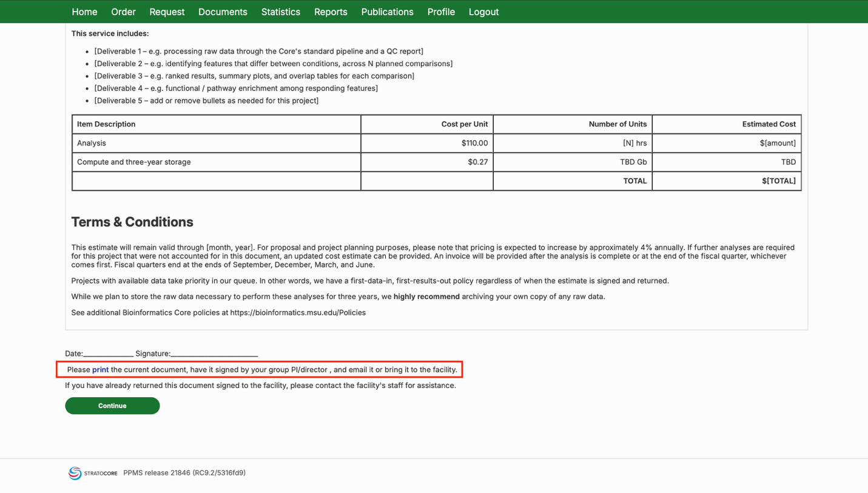Click the "highly recommend" archiving sentence
This screenshot has height=493, width=868.
point(338,297)
